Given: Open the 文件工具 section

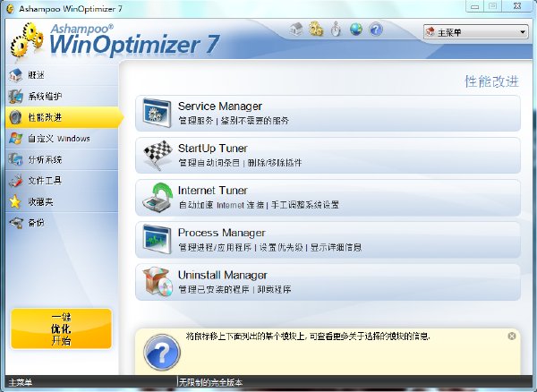Looking at the screenshot, I should click(62, 181).
